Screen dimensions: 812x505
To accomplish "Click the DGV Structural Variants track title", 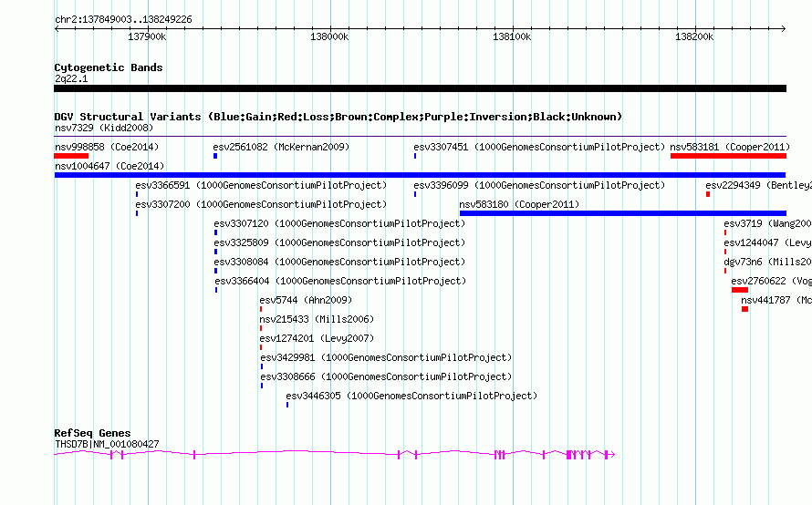I will pyautogui.click(x=338, y=117).
